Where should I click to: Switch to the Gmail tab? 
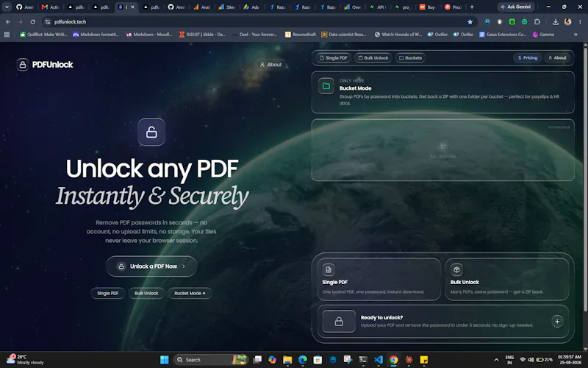[51, 7]
